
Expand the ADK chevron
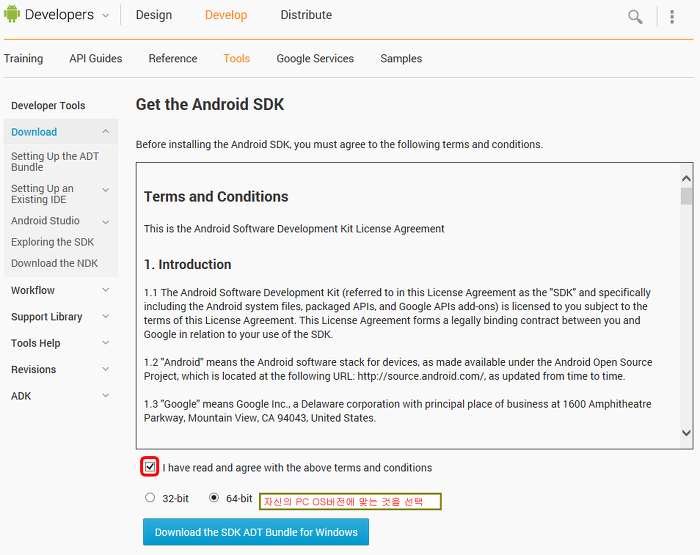click(106, 395)
